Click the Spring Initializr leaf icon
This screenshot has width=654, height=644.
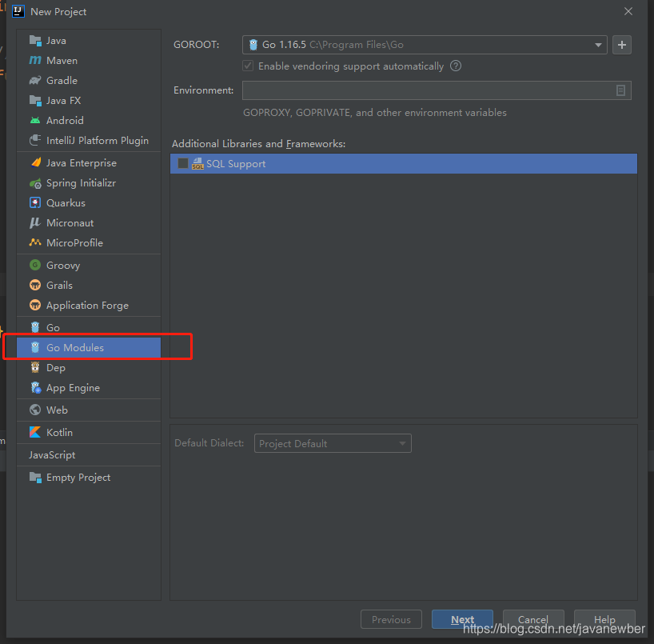[35, 183]
